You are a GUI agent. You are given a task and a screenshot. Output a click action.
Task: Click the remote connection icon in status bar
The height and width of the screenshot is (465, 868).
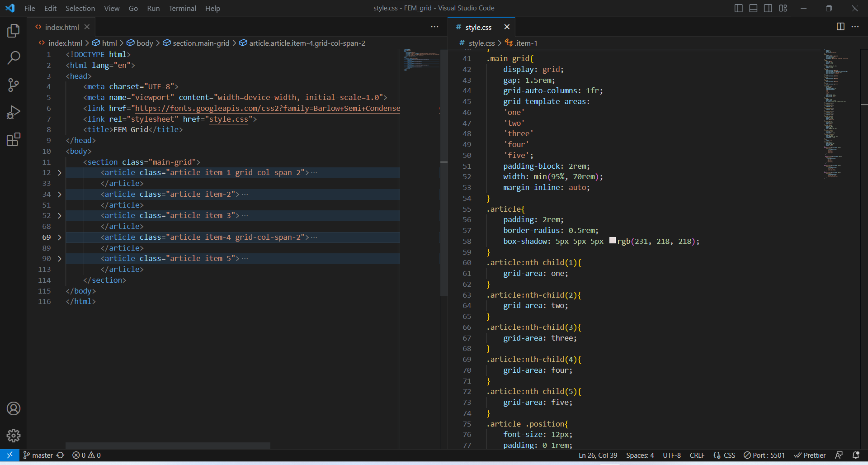pyautogui.click(x=9, y=455)
